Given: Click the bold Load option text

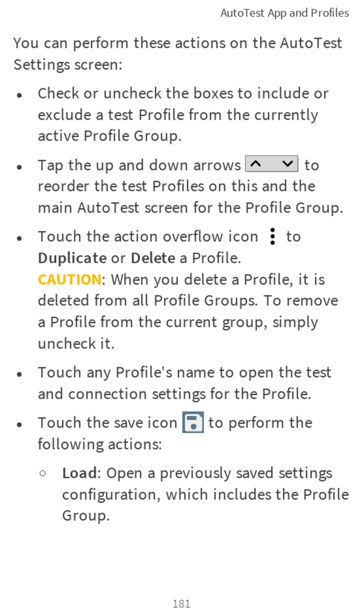Looking at the screenshot, I should (79, 473).
